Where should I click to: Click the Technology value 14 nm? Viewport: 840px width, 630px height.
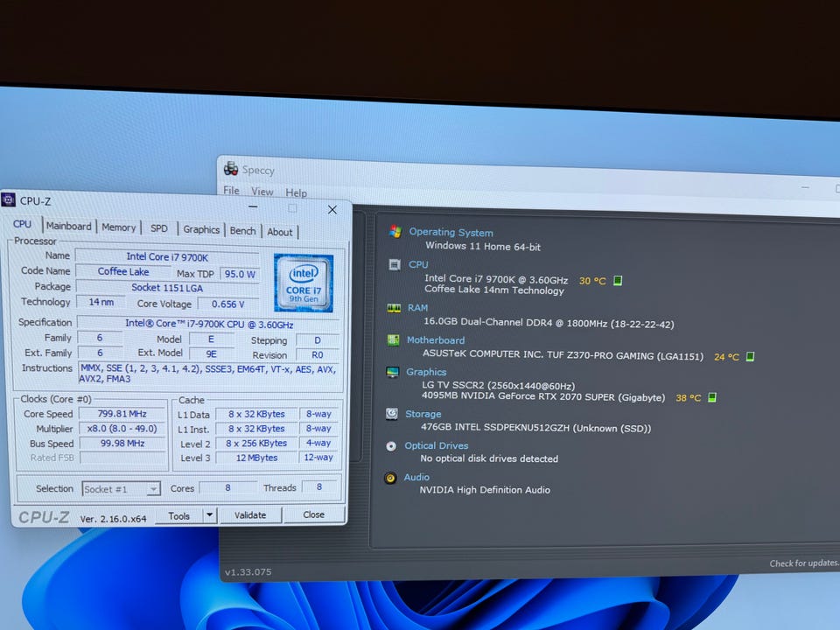click(x=101, y=302)
